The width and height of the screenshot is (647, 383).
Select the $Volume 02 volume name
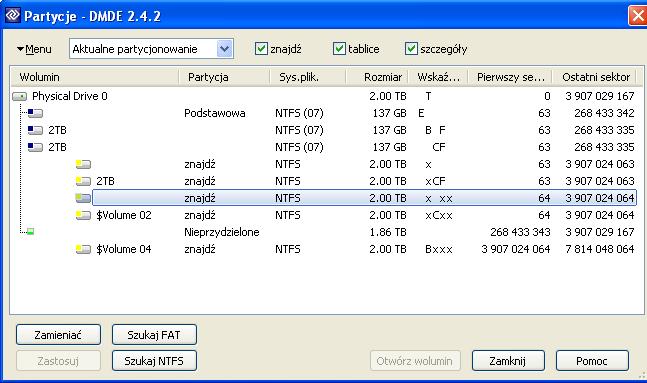pos(124,215)
